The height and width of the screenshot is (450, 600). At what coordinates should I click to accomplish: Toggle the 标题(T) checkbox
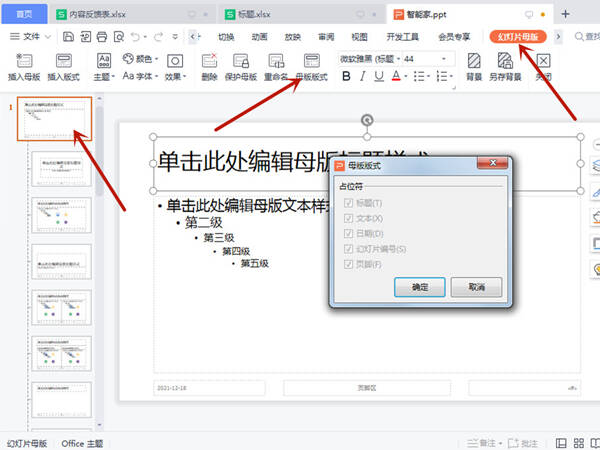pyautogui.click(x=348, y=203)
